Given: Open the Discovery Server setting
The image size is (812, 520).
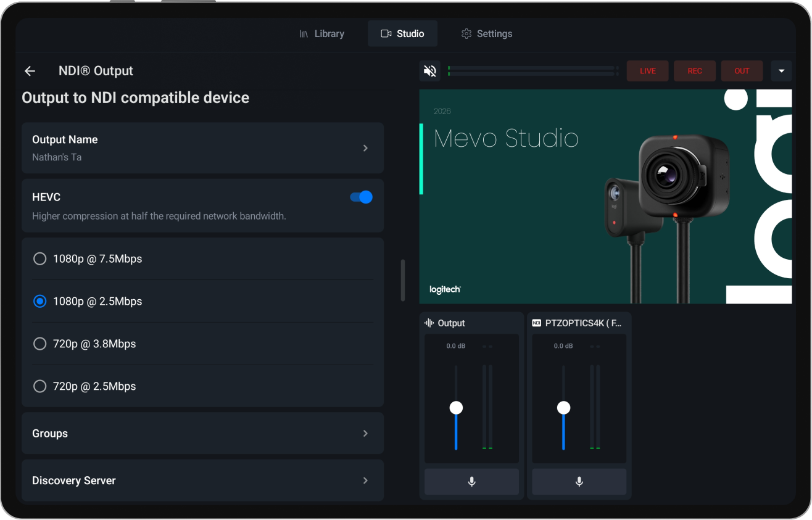Looking at the screenshot, I should (x=202, y=480).
